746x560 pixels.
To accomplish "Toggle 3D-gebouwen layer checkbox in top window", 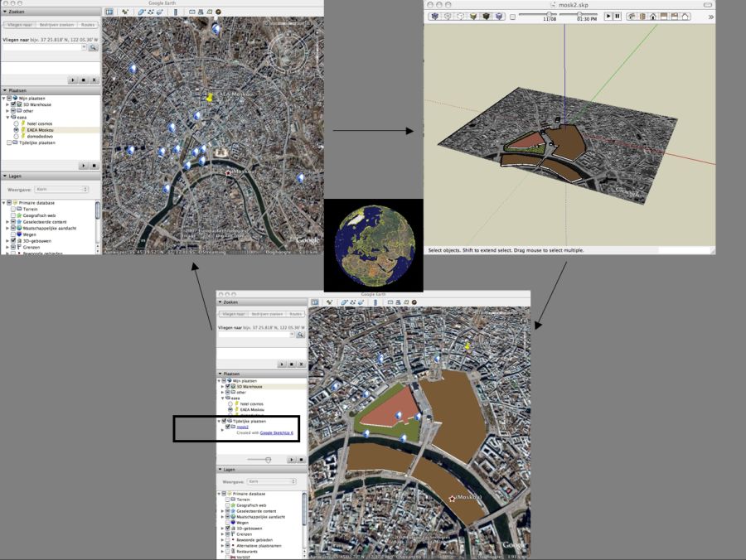I will click(13, 241).
